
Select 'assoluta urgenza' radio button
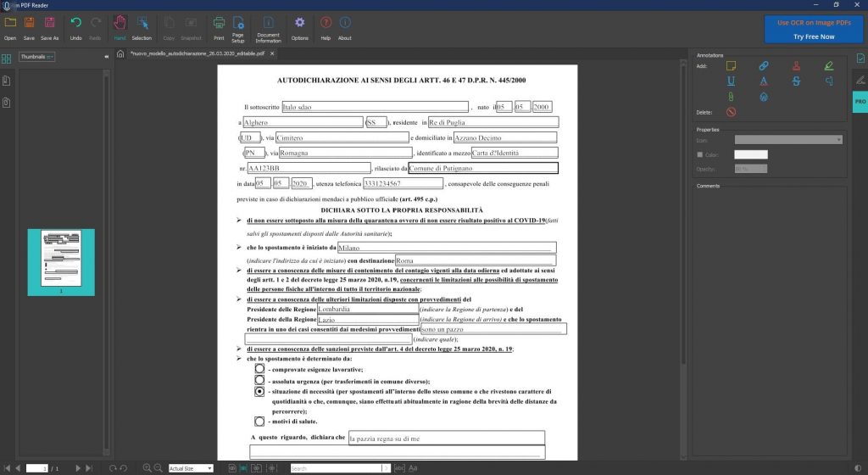[259, 380]
